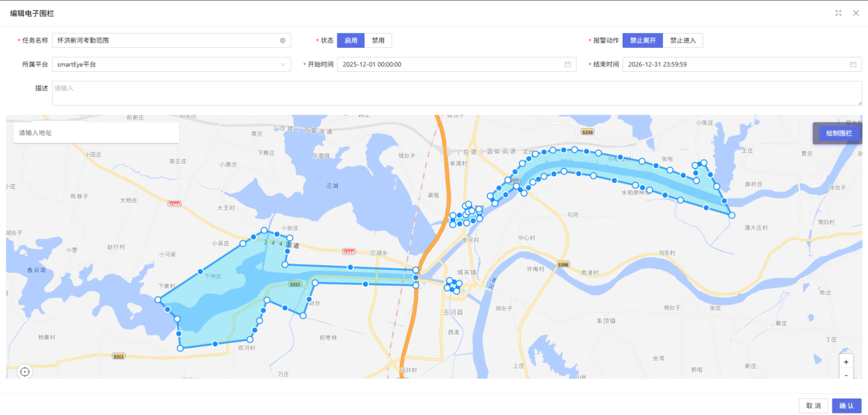Click the 取消 button
Screen dimensions: 868x415
[x=813, y=405]
